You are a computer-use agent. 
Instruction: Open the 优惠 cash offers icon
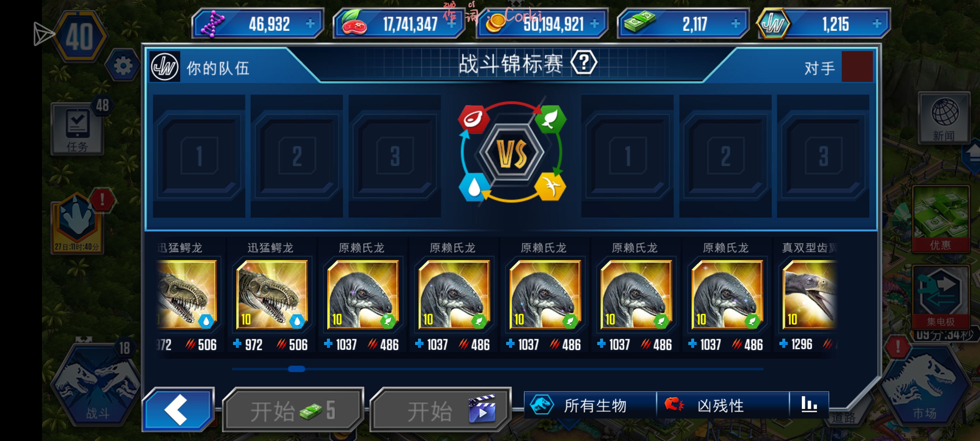(x=940, y=219)
